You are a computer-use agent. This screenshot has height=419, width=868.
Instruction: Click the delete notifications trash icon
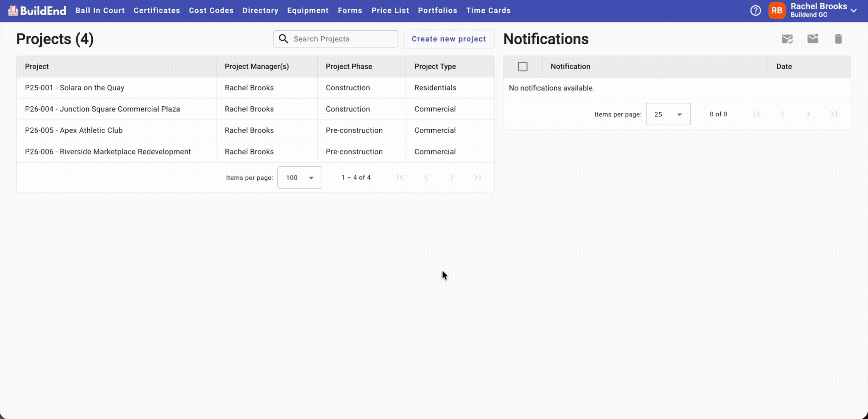[838, 39]
